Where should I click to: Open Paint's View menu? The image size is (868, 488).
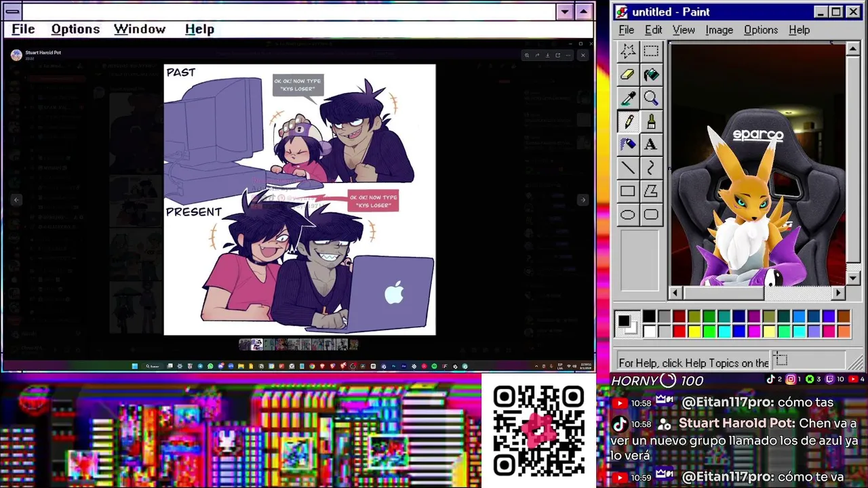[684, 30]
